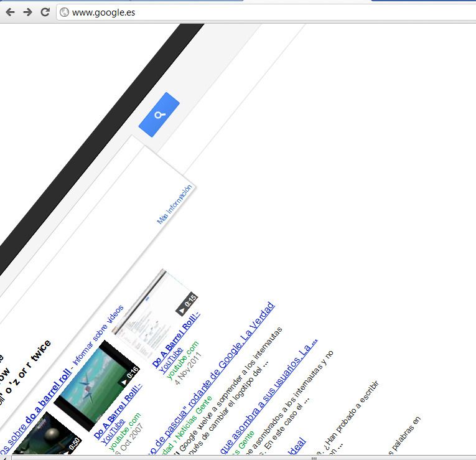The width and height of the screenshot is (476, 460).
Task: Reload the page with the refresh icon
Action: 45,12
